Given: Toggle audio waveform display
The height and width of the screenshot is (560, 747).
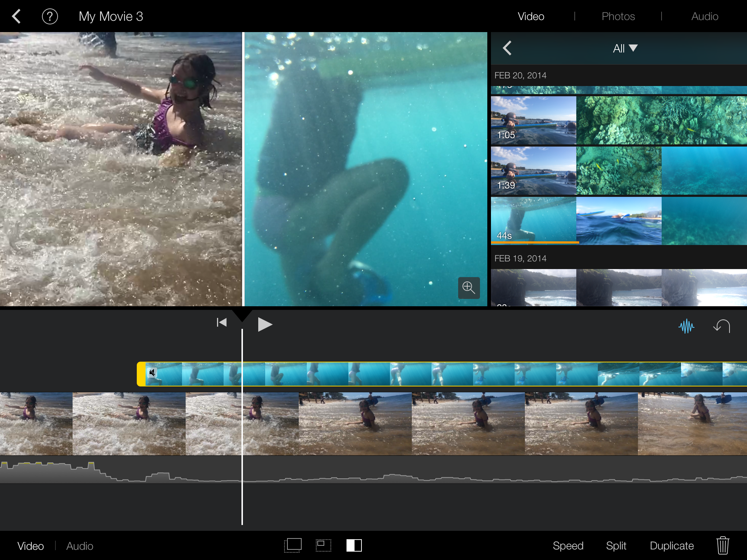Looking at the screenshot, I should [x=686, y=326].
